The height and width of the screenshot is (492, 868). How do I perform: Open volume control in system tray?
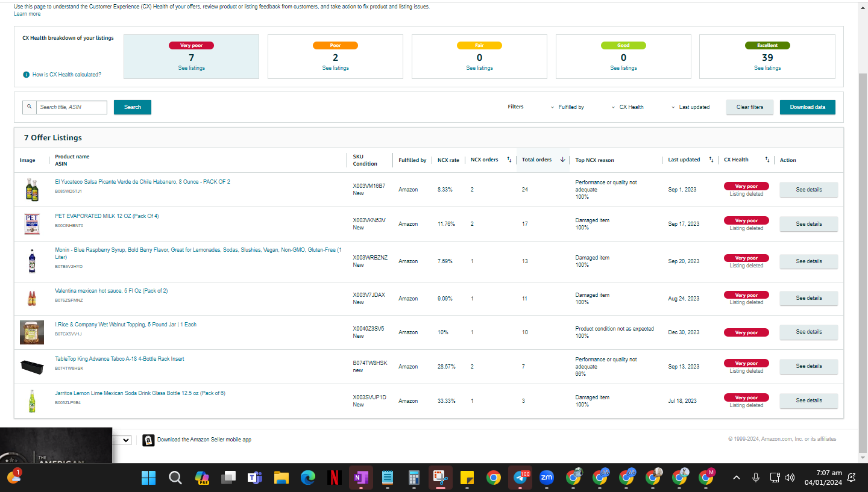(790, 478)
